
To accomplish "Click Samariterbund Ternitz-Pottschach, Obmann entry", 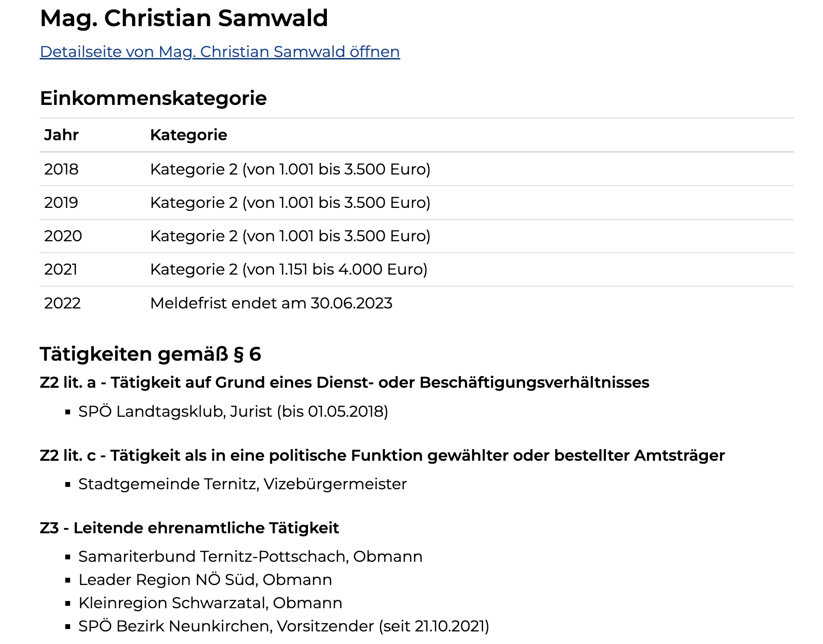I will (250, 556).
